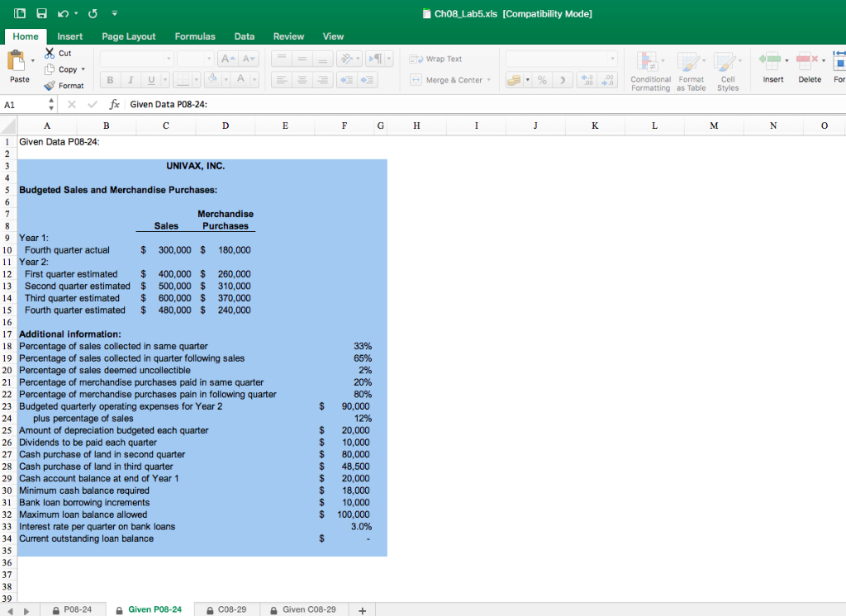Viewport: 846px width, 616px height.
Task: Open the Fill Color bucket icon
Action: click(212, 79)
